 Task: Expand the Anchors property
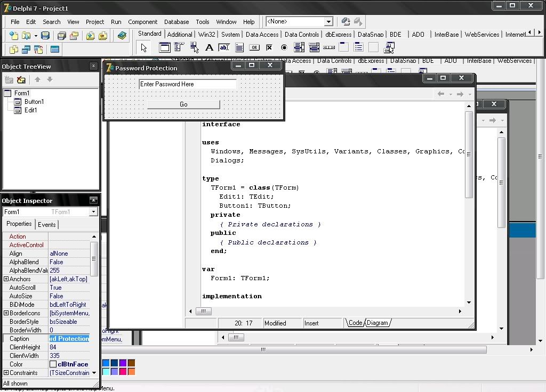[6, 279]
